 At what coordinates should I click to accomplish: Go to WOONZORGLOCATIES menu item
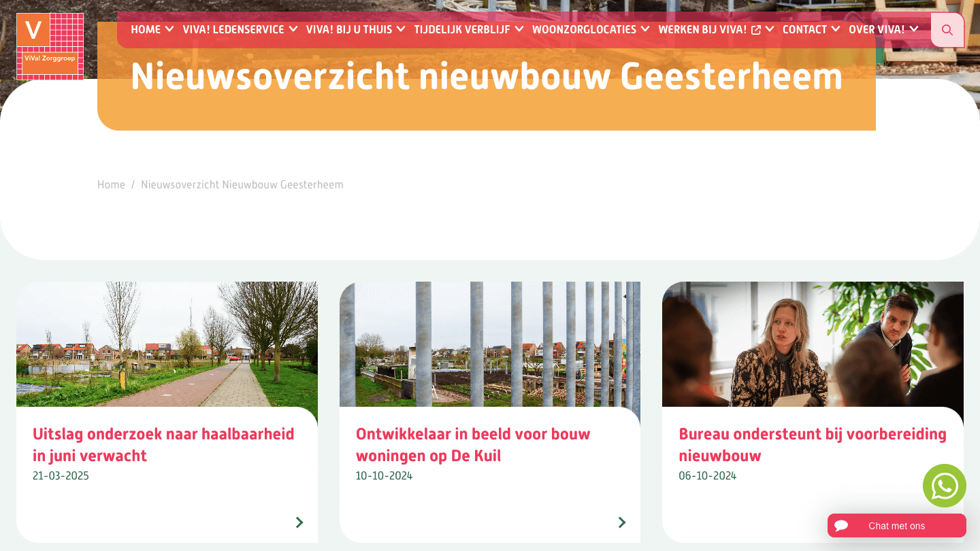584,30
